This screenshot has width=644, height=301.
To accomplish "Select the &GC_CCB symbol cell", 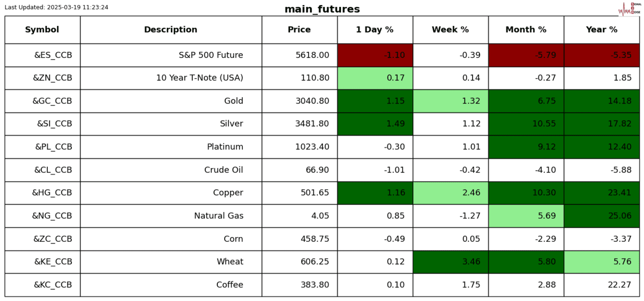I will (x=52, y=101).
